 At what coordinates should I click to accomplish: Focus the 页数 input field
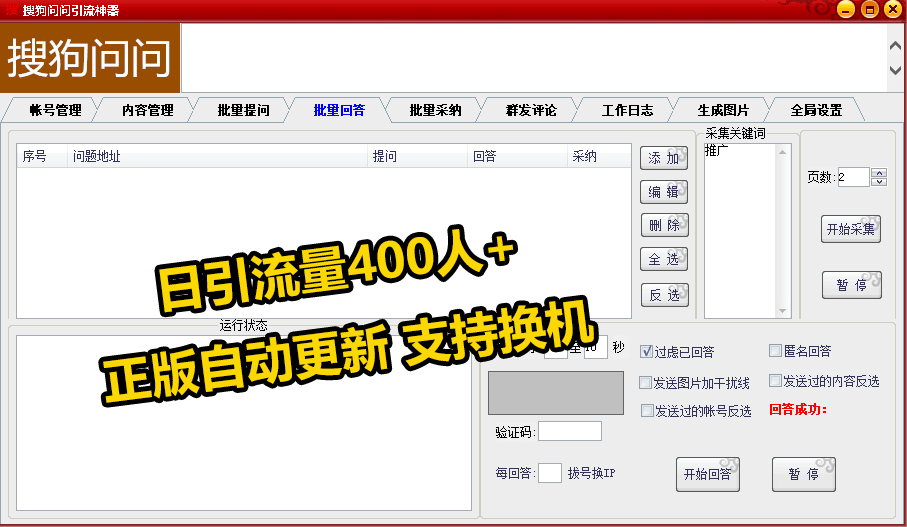853,177
